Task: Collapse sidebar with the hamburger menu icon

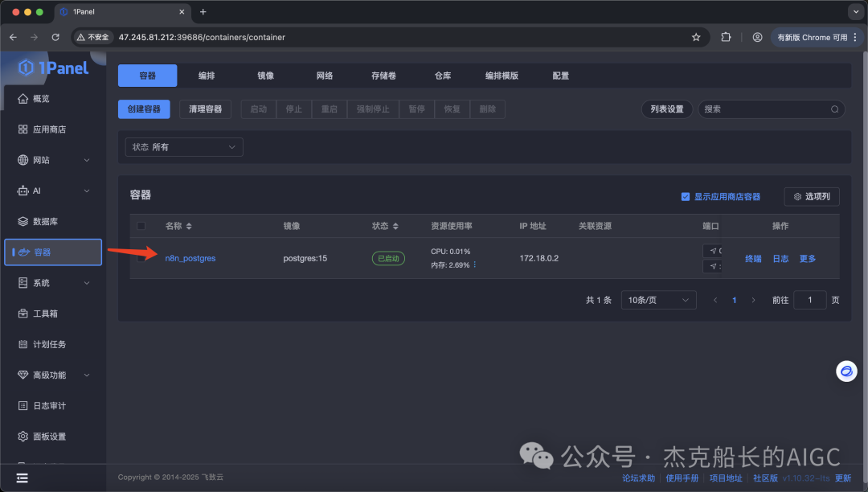Action: coord(23,478)
